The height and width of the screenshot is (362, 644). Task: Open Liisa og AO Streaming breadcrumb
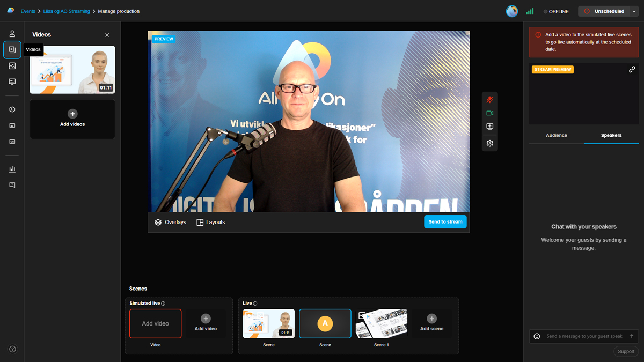click(x=67, y=11)
